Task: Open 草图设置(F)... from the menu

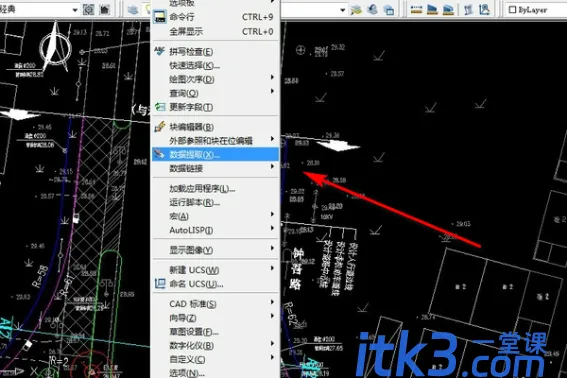Action: [x=215, y=332]
